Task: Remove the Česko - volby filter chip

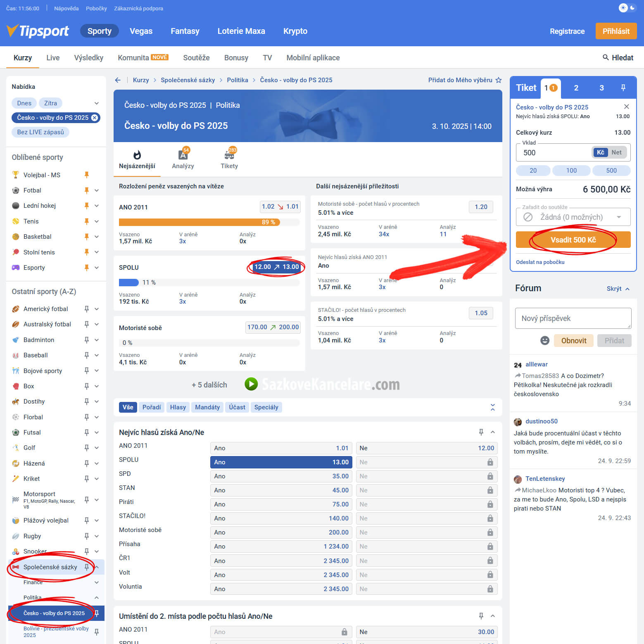Action: (95, 118)
